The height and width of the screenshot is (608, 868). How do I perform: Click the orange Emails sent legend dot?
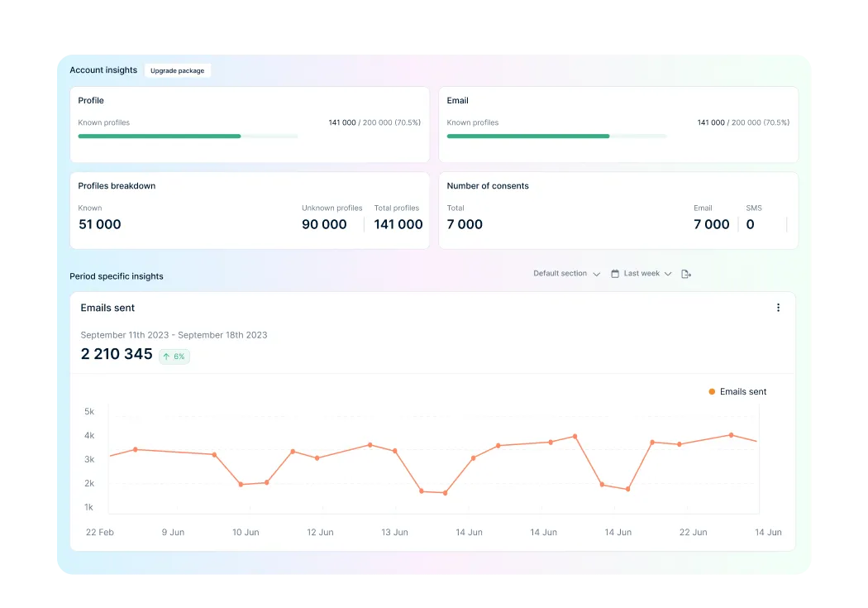(712, 391)
